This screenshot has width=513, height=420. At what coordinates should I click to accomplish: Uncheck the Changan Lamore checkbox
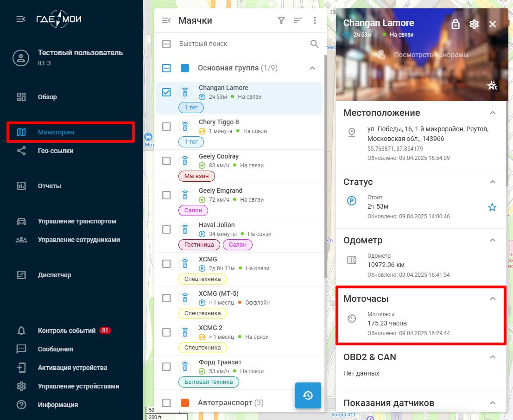pyautogui.click(x=165, y=92)
